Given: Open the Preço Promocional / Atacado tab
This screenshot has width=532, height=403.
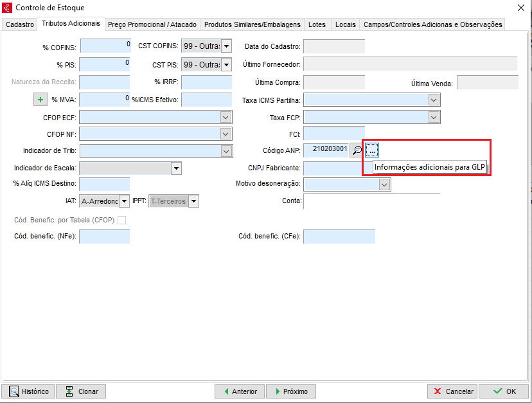Looking at the screenshot, I should (x=152, y=24).
